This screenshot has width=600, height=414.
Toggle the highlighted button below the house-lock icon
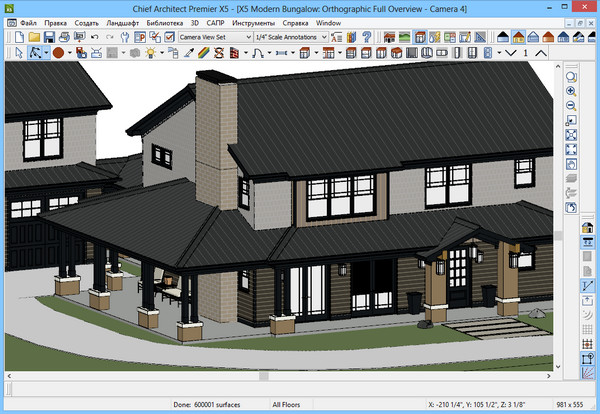pyautogui.click(x=587, y=242)
